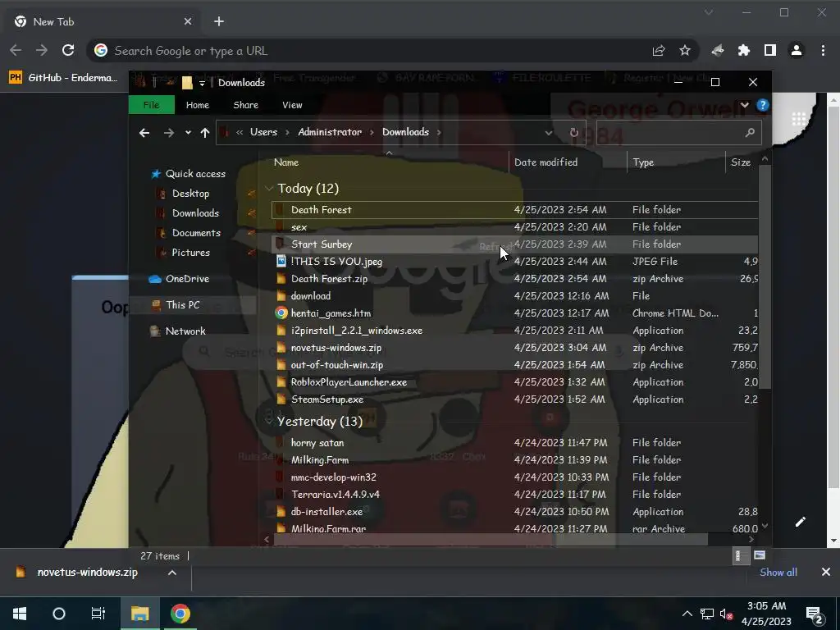Open the Home ribbon tab
Image resolution: width=840 pixels, height=630 pixels.
click(198, 105)
